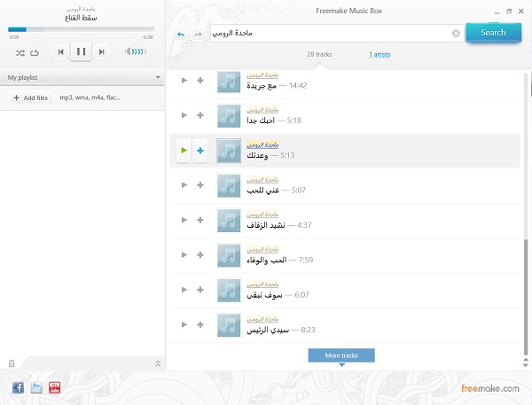
Task: Go back to previous search
Action: click(x=181, y=34)
